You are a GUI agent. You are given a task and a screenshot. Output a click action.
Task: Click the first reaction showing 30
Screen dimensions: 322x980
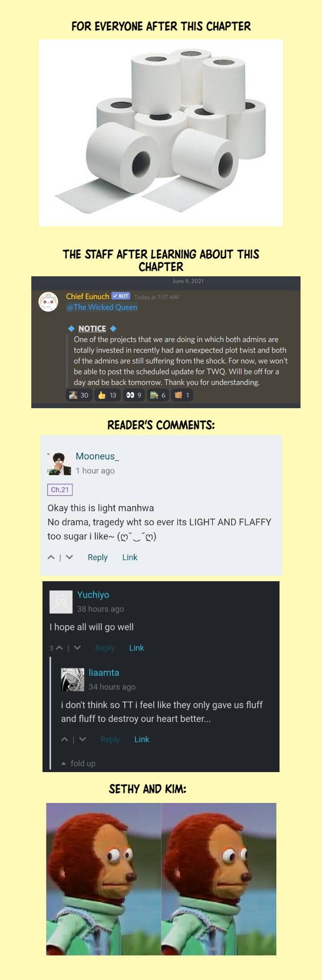point(79,395)
